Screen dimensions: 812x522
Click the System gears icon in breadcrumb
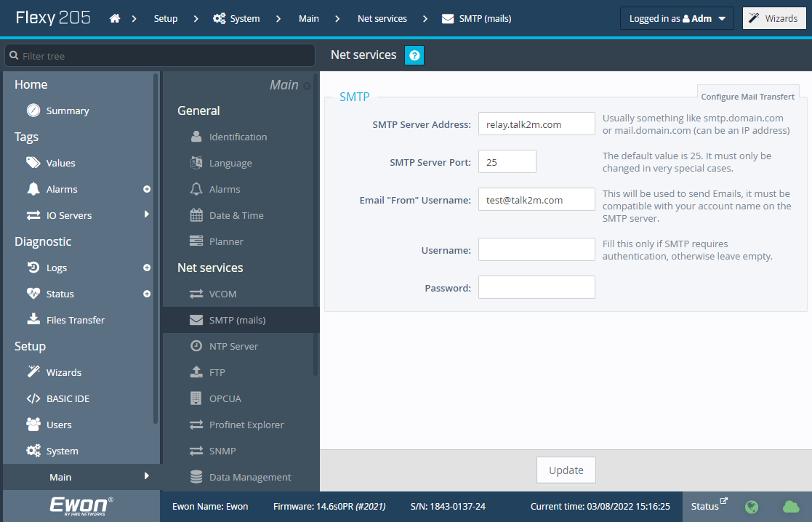point(219,19)
